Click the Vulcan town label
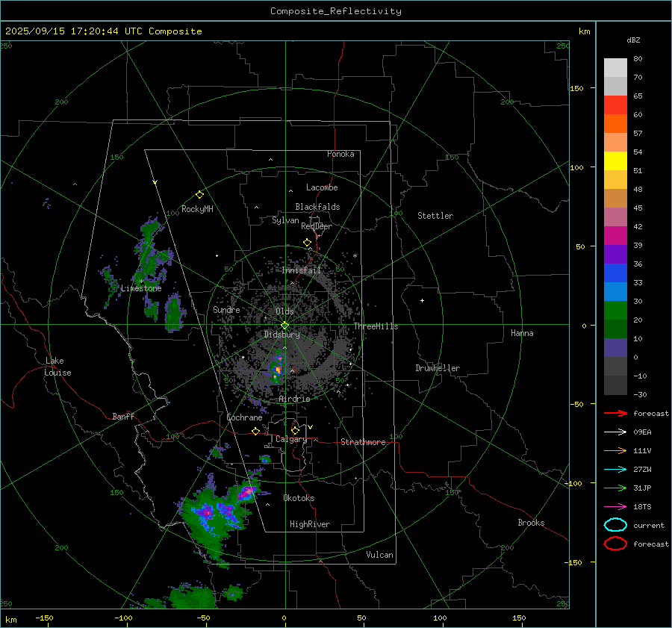This screenshot has width=672, height=628. coord(380,555)
